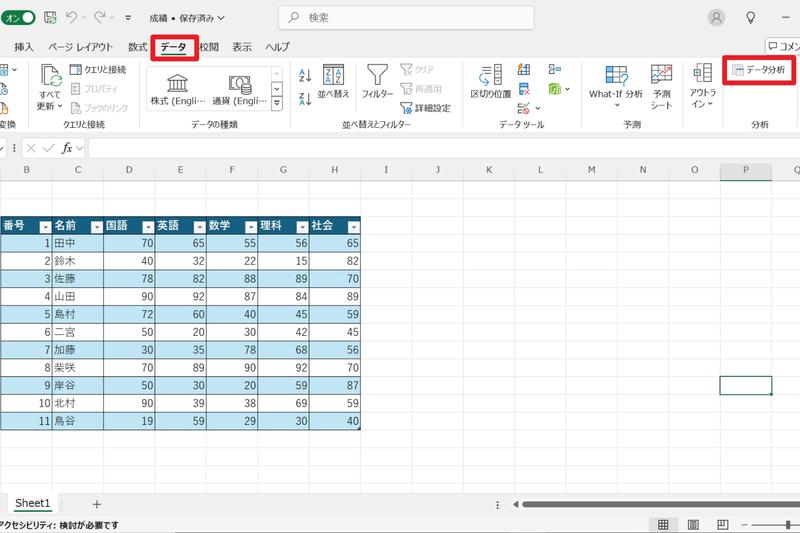Click the zoom slider handle
The image size is (800, 533).
[x=788, y=525]
